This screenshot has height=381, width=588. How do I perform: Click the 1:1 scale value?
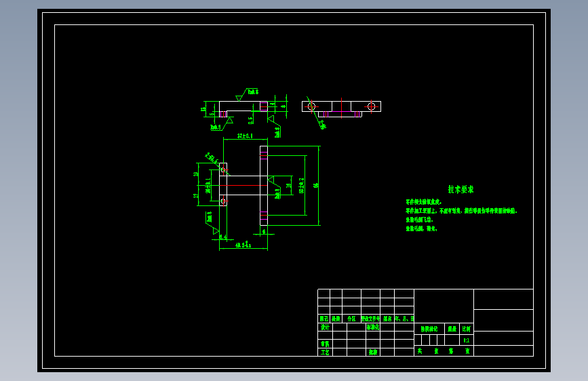click(466, 340)
